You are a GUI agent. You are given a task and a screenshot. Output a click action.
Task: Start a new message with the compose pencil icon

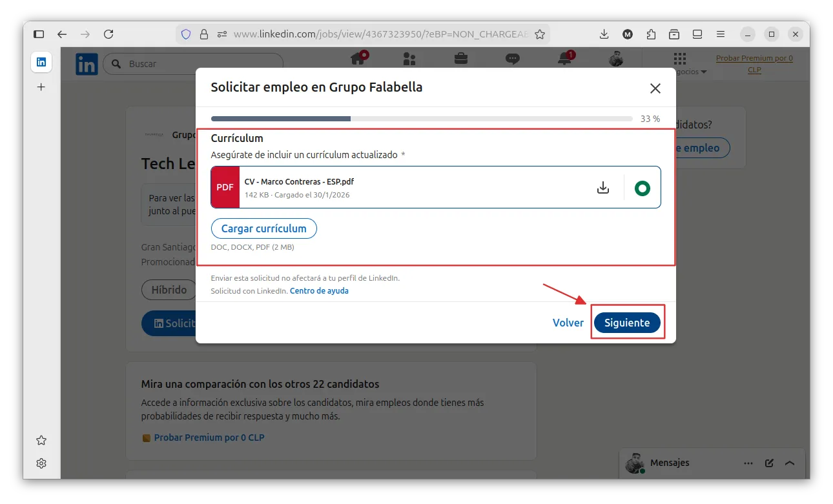tap(769, 463)
